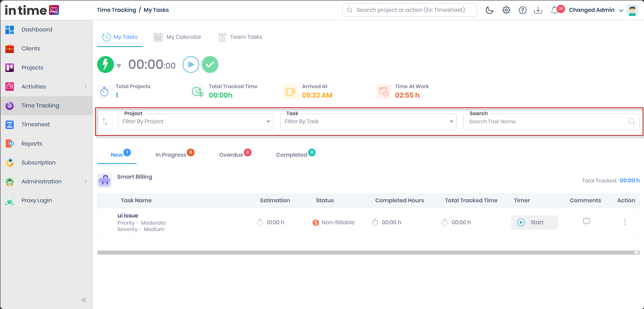
Task: Open the user avatar picture
Action: pyautogui.click(x=633, y=10)
